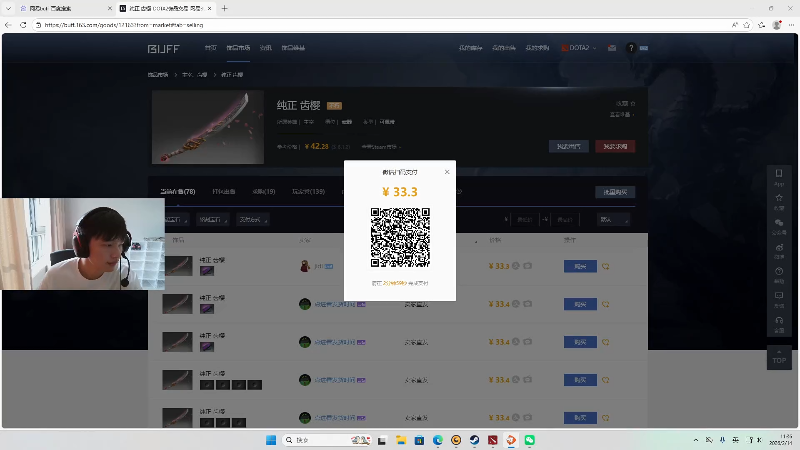Open the customer service headset sidebar icon

pyautogui.click(x=779, y=320)
